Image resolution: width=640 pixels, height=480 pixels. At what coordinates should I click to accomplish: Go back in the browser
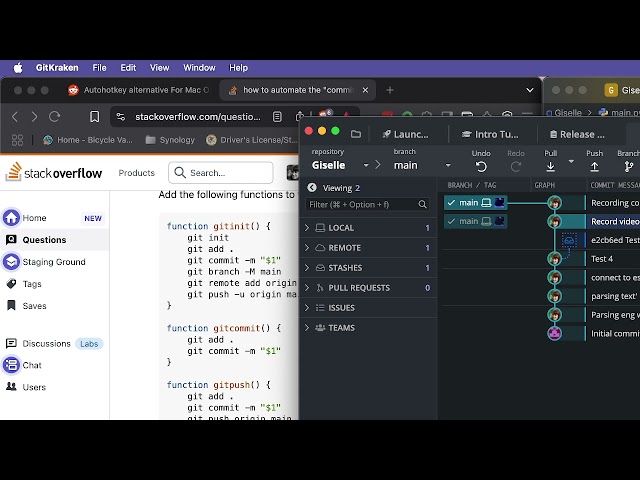tap(15, 117)
